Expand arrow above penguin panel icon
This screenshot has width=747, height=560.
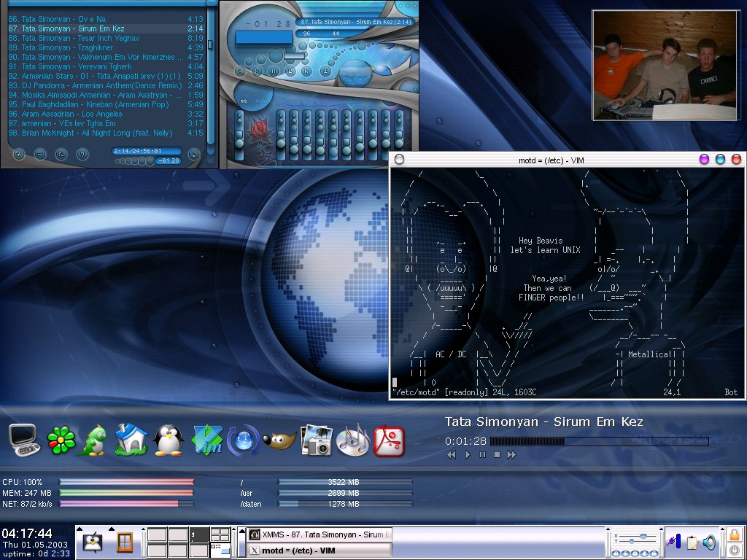point(79,529)
